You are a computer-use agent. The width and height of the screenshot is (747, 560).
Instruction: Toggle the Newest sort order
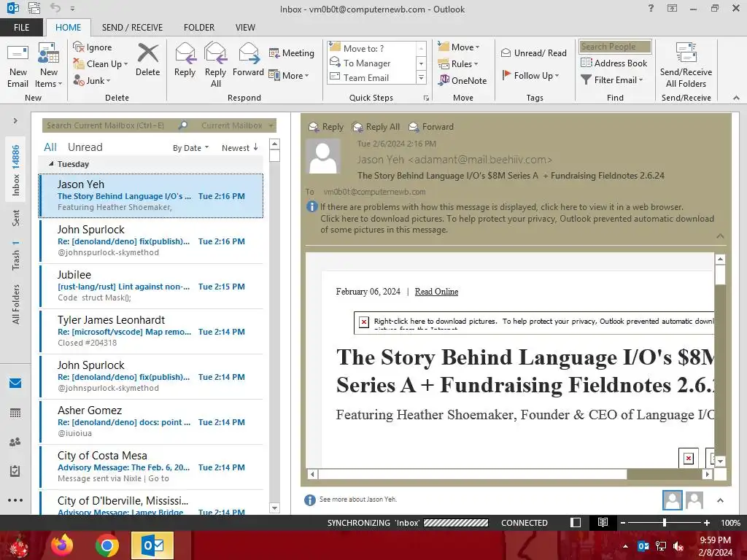pyautogui.click(x=239, y=147)
